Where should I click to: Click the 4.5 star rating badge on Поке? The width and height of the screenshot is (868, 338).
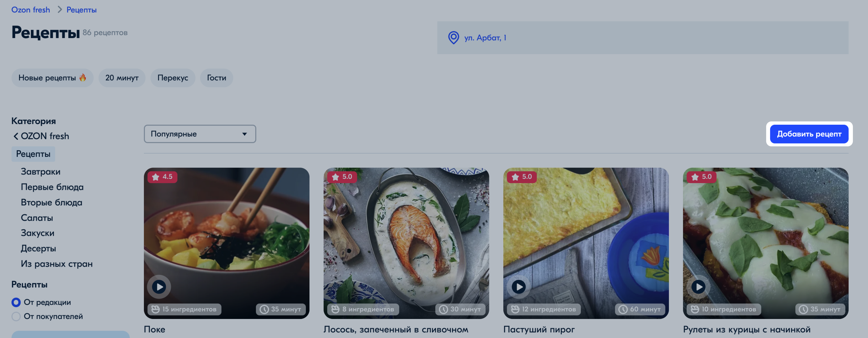coord(163,177)
